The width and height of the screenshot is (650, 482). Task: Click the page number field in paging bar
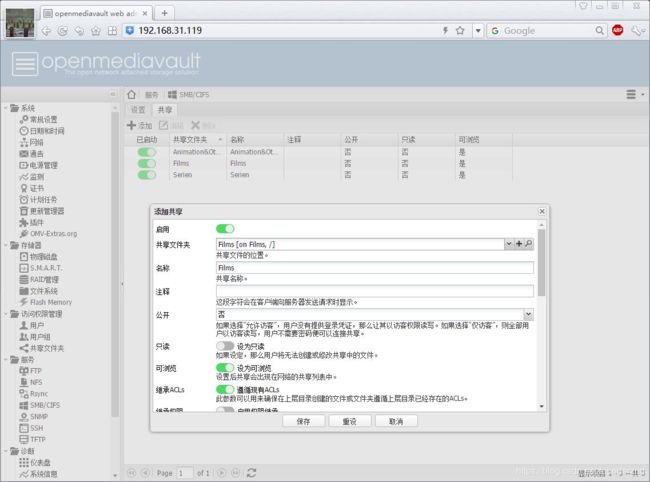point(184,473)
